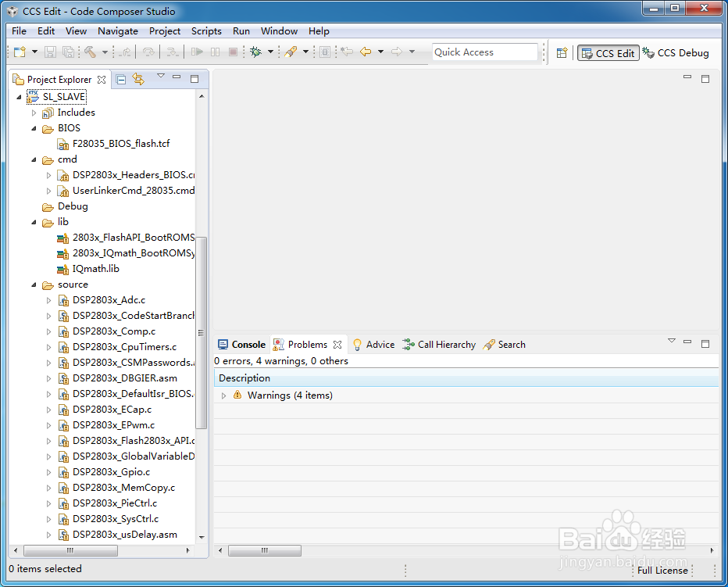Click the Full License status text
The height and width of the screenshot is (587, 728).
(x=662, y=571)
